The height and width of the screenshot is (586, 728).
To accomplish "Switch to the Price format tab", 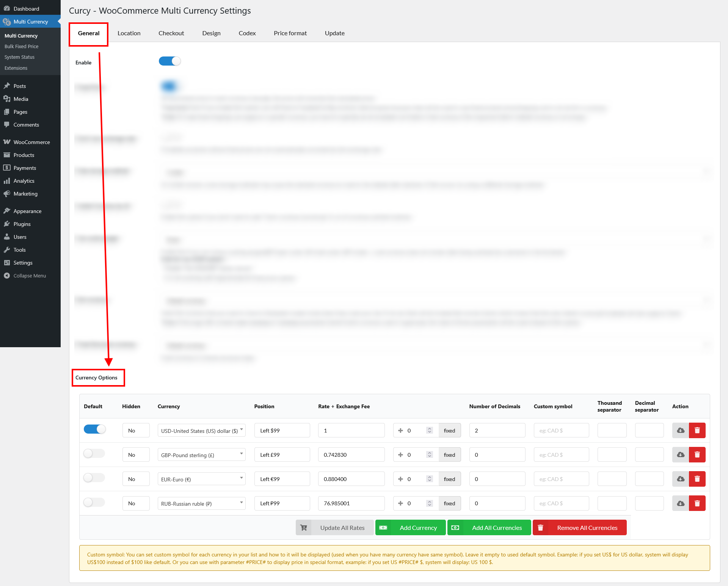I will 290,33.
